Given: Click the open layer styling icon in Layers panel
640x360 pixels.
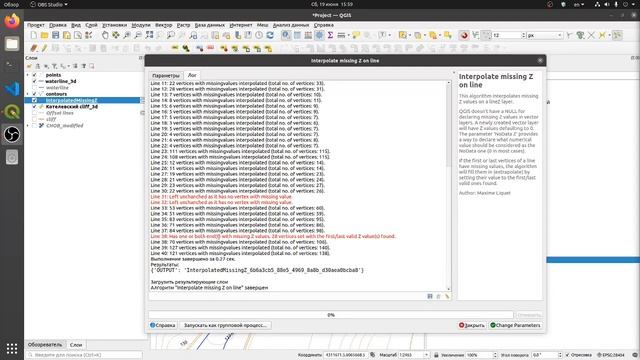Looking at the screenshot, I should 29,66.
